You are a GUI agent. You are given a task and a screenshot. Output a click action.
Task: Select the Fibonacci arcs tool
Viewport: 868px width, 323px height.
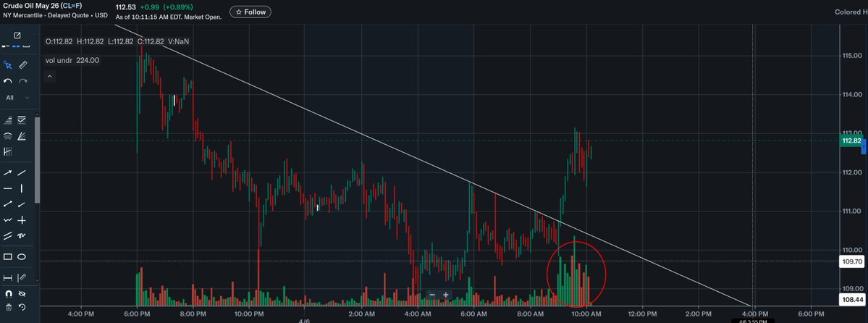(8, 135)
